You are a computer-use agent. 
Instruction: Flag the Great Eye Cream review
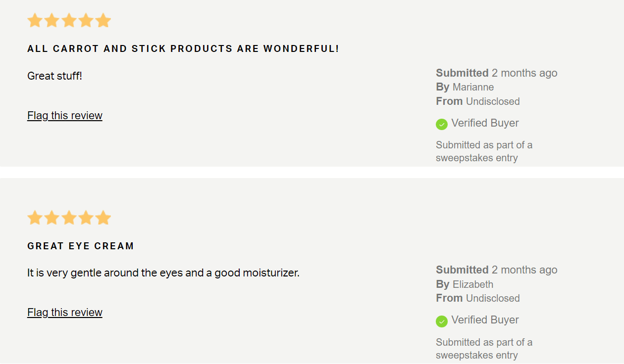point(65,313)
